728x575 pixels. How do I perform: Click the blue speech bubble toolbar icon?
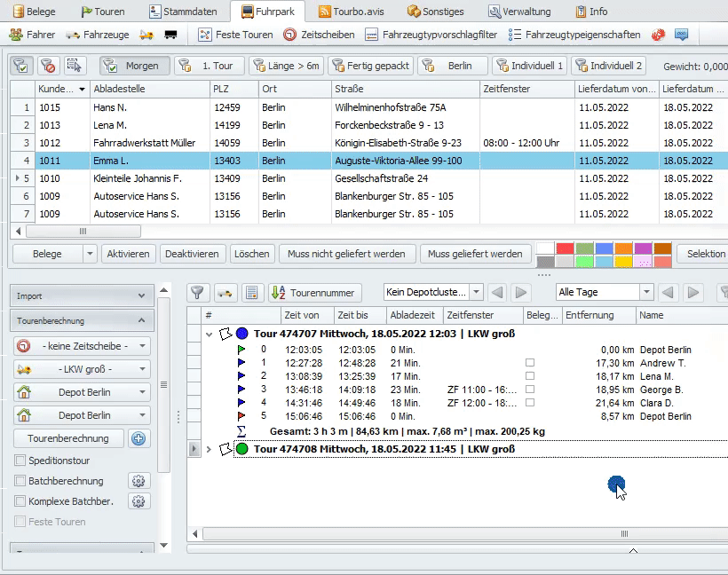681,35
